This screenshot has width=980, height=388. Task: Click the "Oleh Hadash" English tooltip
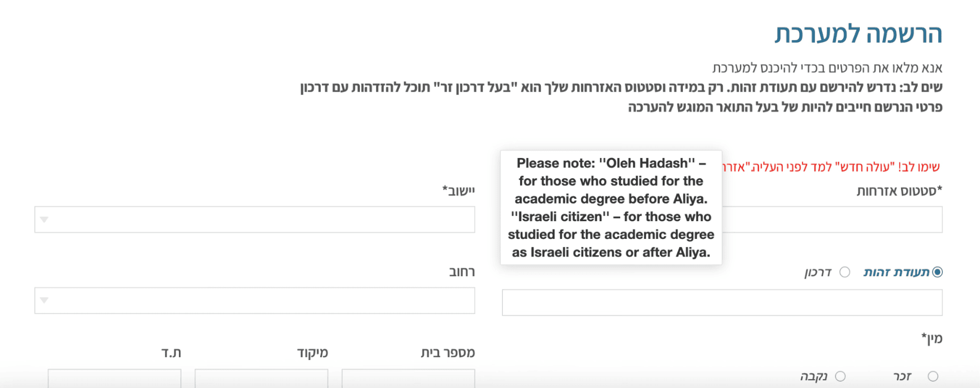coord(611,207)
